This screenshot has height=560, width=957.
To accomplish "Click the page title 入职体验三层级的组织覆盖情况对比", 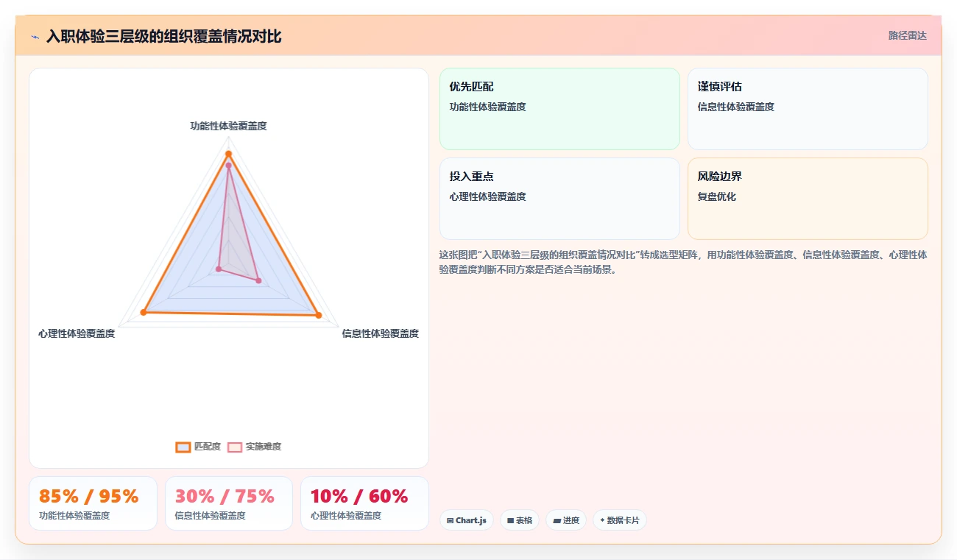I will click(x=163, y=36).
